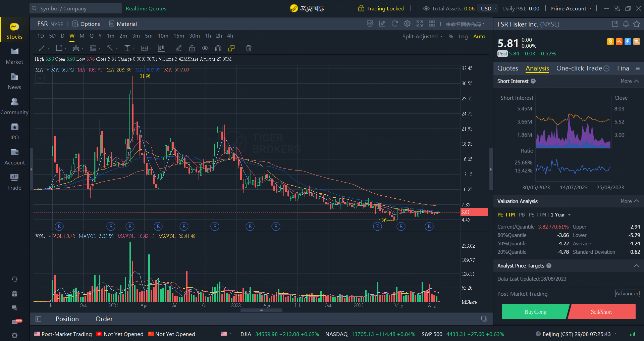Enable magnet snap mode

218,48
